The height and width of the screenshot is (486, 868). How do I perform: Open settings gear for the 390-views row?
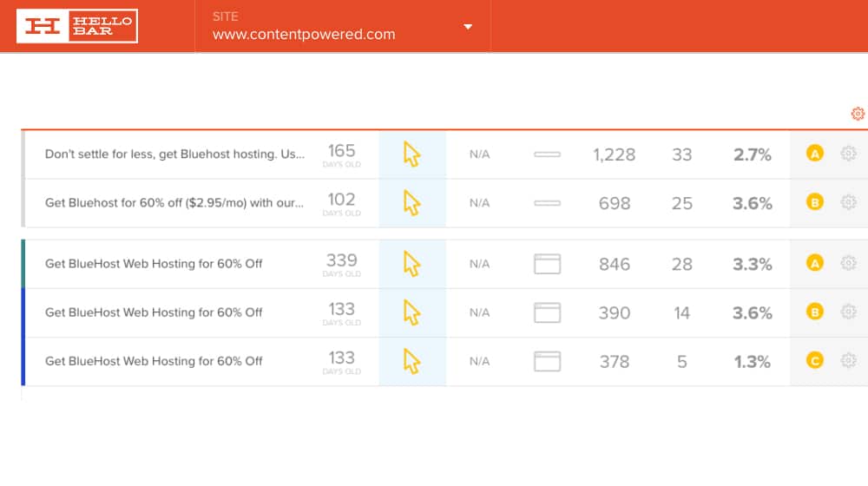coord(849,312)
